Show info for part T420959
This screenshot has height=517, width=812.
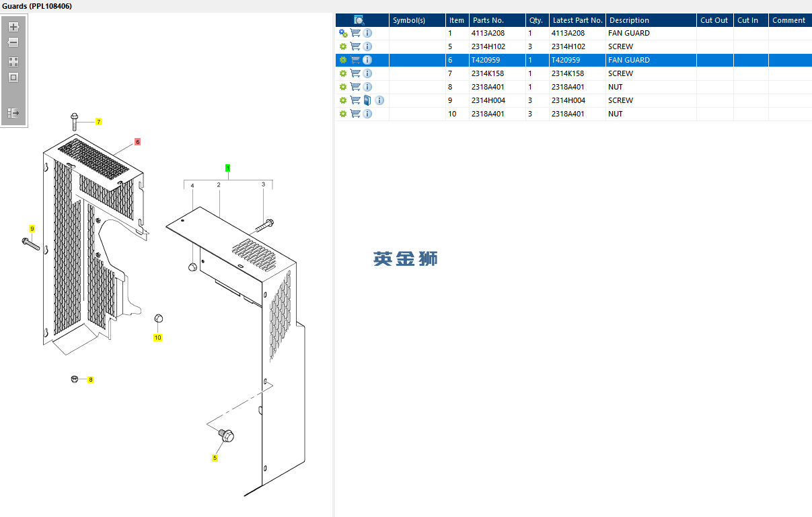click(367, 60)
